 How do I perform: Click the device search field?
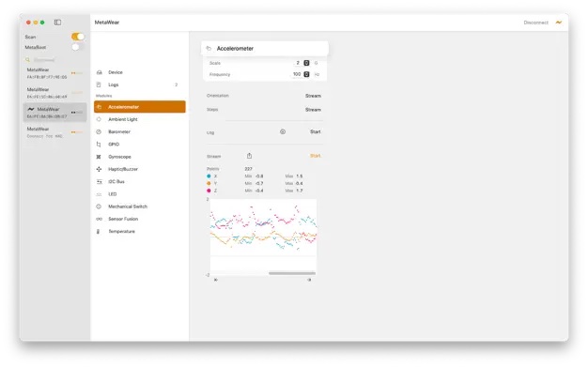pos(55,60)
